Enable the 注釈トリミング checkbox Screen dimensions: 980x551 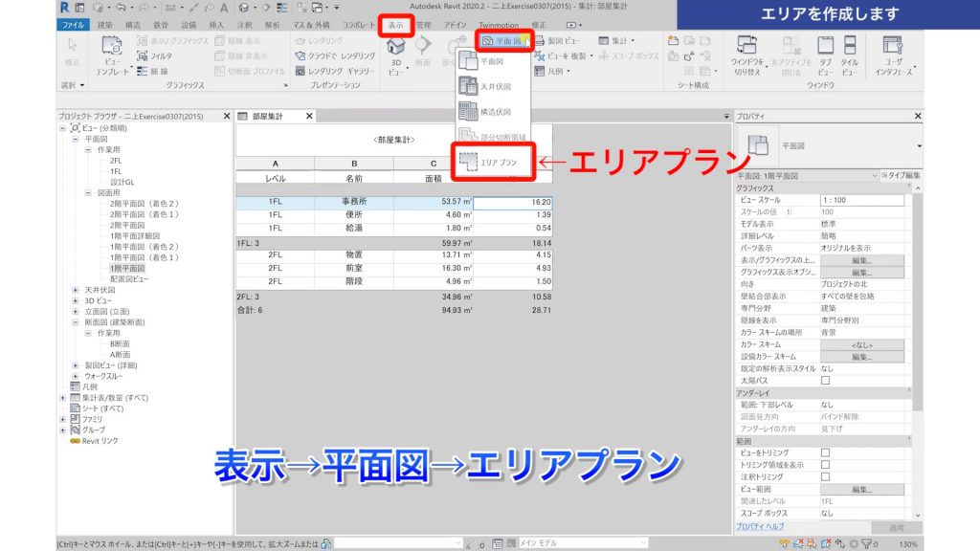pos(825,476)
